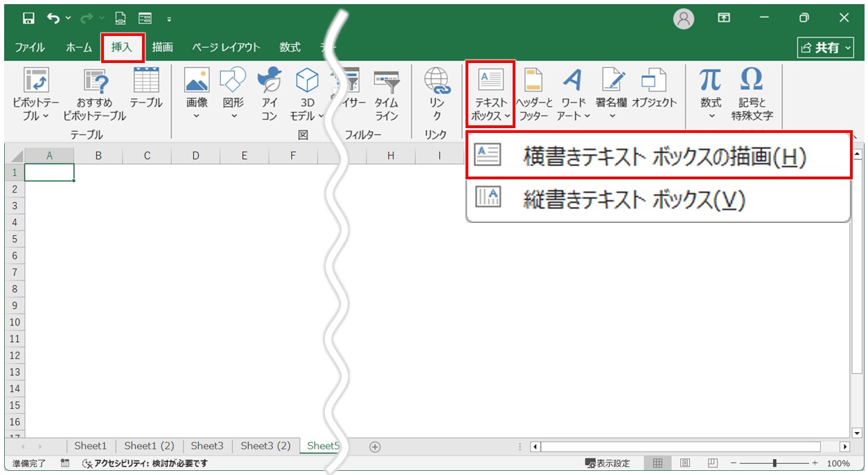This screenshot has height=475, width=868.
Task: Switch to the Sheet3 tab
Action: coord(207,446)
